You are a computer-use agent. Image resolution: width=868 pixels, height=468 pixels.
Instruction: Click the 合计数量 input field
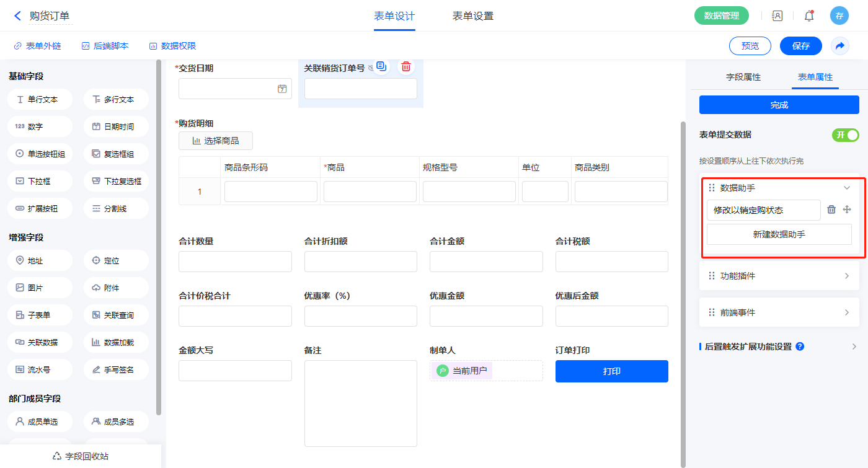point(235,262)
